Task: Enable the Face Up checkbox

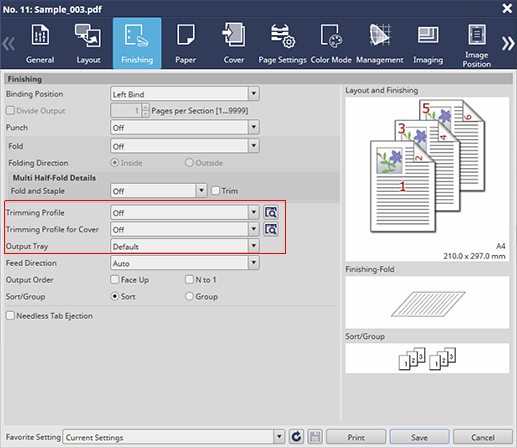Action: coord(115,279)
